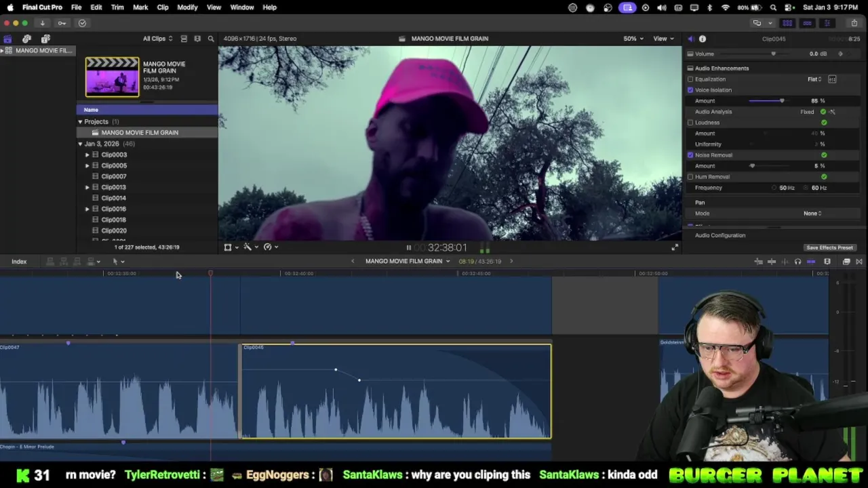This screenshot has height=488, width=868.
Task: Select the 60 Hz frequency radio button
Action: (x=807, y=188)
